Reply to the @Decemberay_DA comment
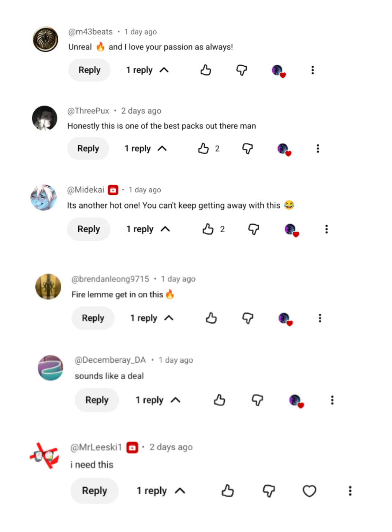392x532 pixels. pyautogui.click(x=97, y=400)
